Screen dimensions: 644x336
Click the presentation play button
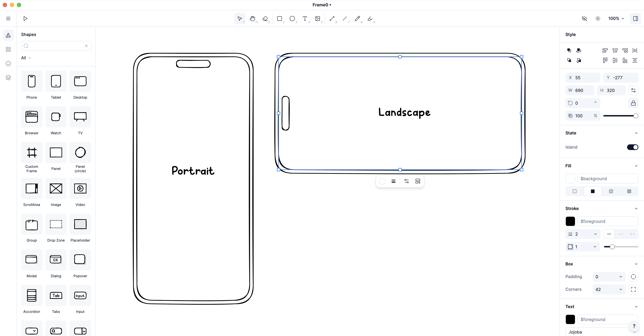click(25, 19)
